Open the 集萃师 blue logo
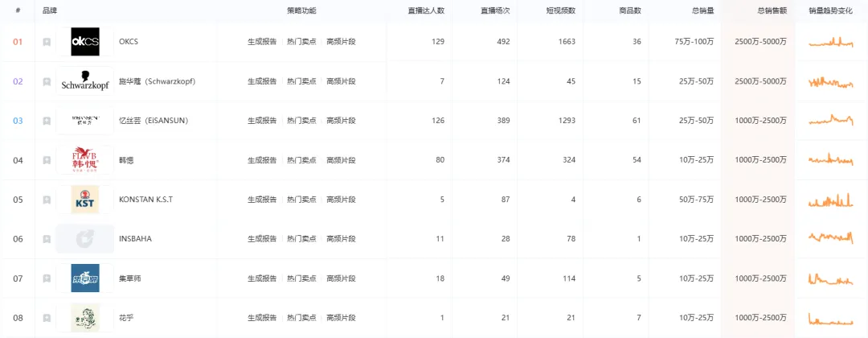Image resolution: width=868 pixels, height=338 pixels. (x=85, y=278)
